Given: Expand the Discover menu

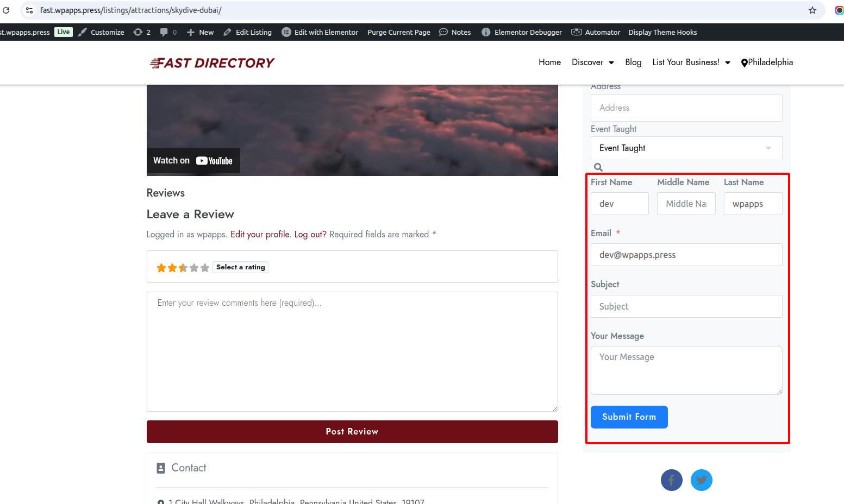Looking at the screenshot, I should [x=592, y=62].
